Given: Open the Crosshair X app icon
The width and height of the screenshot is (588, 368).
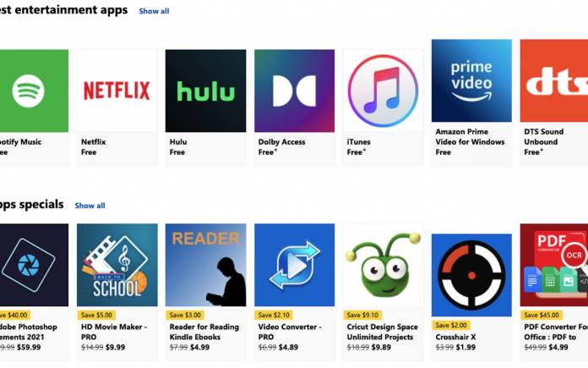Looking at the screenshot, I should (x=471, y=275).
